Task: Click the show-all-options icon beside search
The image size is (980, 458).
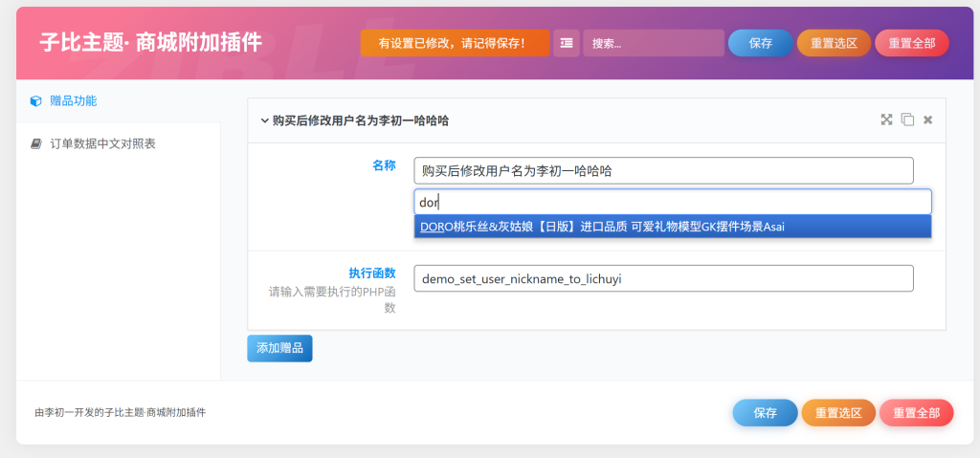Action: click(567, 43)
